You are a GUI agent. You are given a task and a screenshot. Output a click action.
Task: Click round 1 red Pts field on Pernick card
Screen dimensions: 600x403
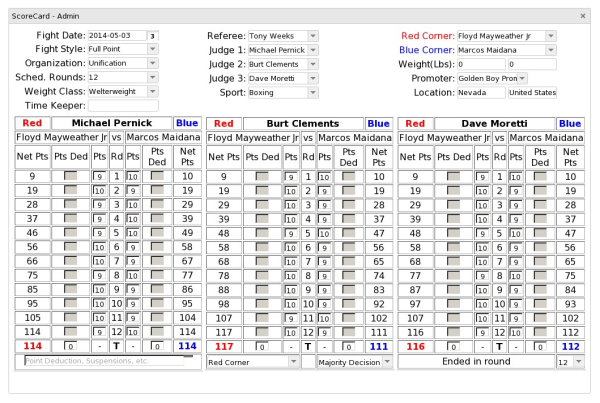(99, 176)
